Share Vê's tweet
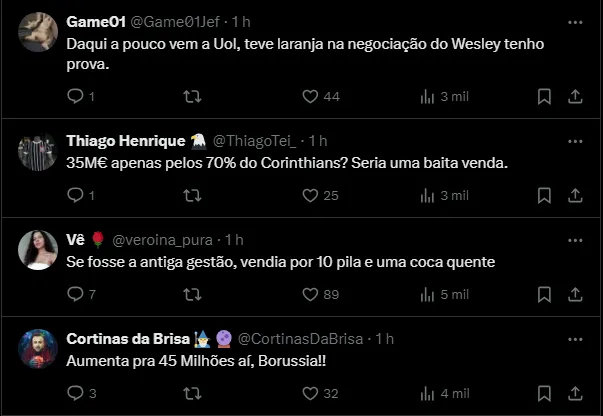This screenshot has width=603, height=416. (x=575, y=294)
